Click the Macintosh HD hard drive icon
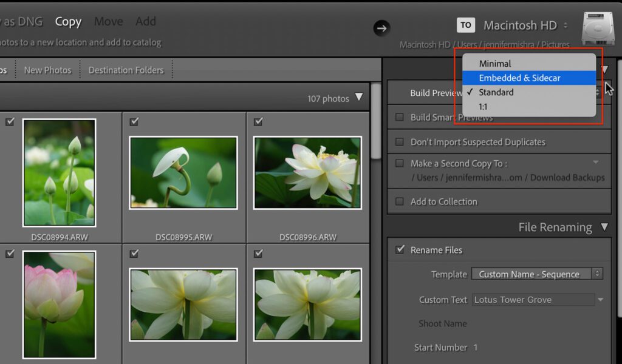Image resolution: width=622 pixels, height=364 pixels. click(598, 28)
